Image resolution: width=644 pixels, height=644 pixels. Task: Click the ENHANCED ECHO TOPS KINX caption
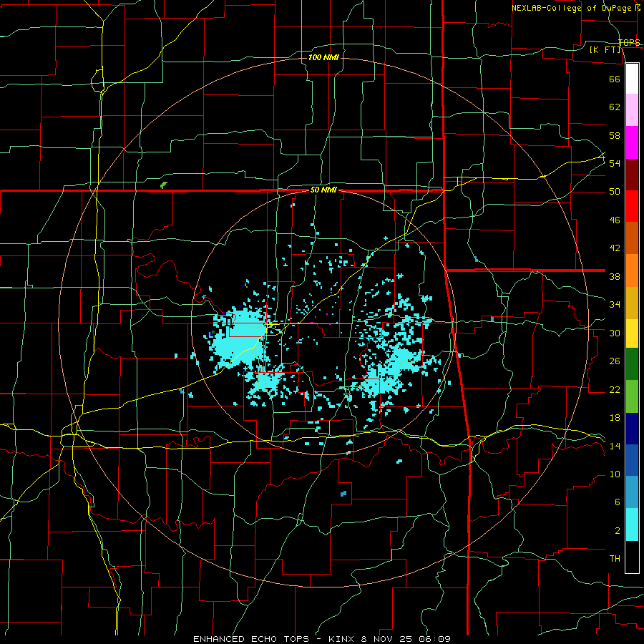click(321, 639)
